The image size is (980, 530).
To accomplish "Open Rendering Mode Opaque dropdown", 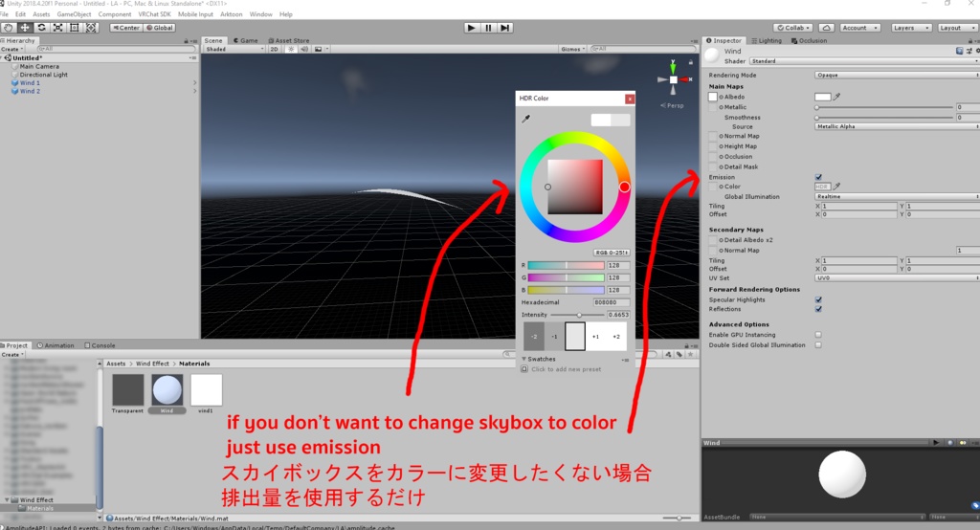I will pyautogui.click(x=897, y=75).
